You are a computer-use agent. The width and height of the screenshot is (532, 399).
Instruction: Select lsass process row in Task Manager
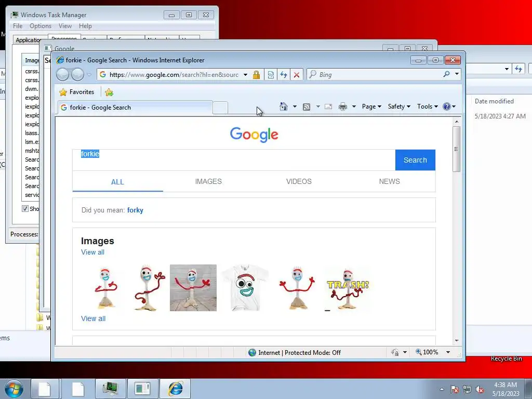[32, 133]
